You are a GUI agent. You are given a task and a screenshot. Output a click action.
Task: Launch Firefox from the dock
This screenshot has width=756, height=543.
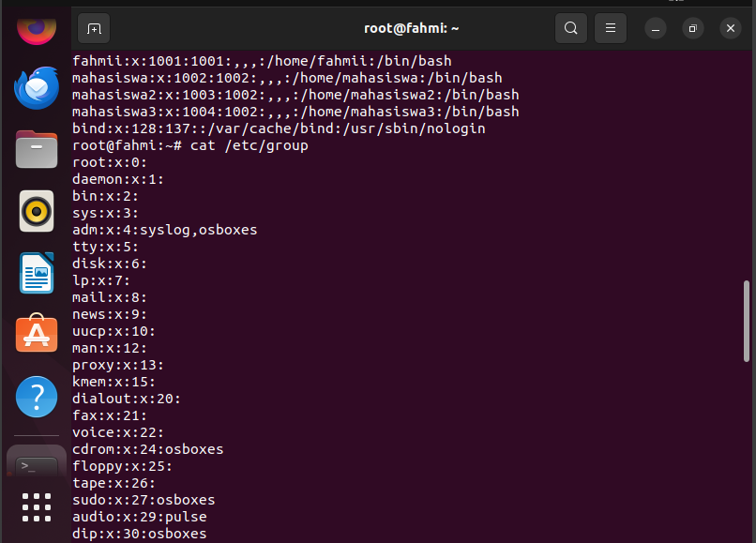(37, 30)
